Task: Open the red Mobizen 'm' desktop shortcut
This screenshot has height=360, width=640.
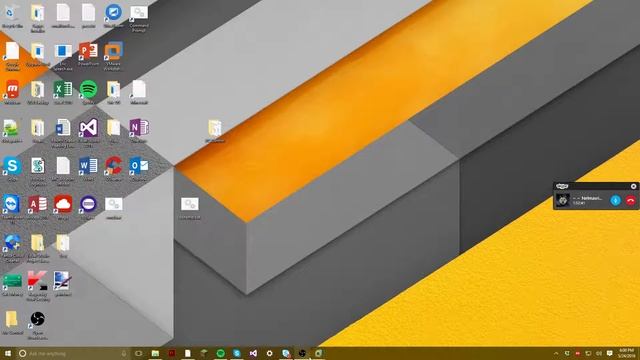Action: (x=12, y=93)
